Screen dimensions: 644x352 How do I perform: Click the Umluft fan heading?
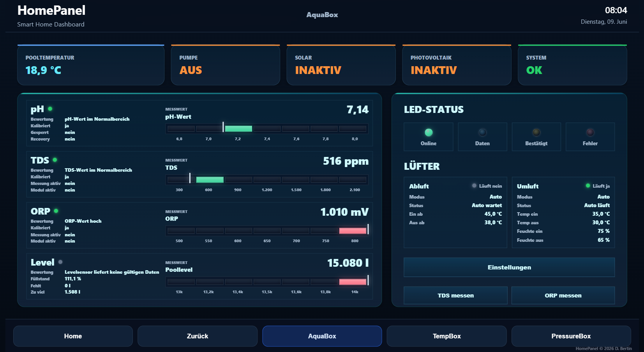click(528, 186)
